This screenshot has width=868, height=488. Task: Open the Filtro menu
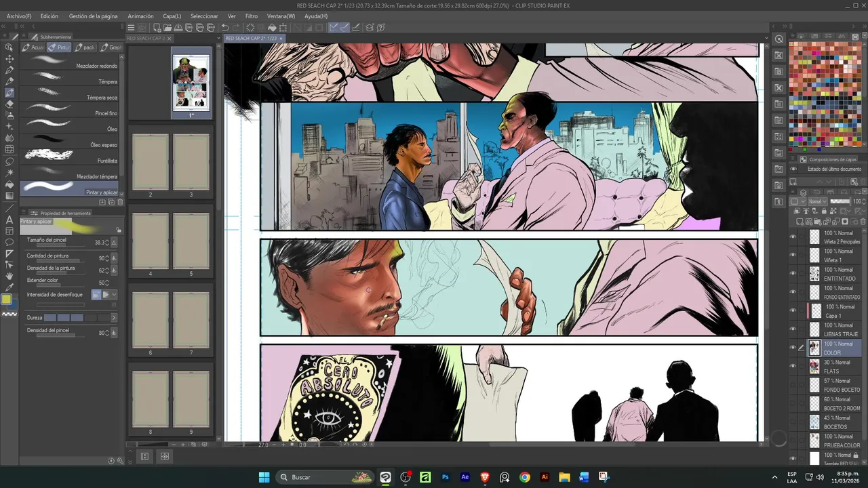click(x=252, y=16)
